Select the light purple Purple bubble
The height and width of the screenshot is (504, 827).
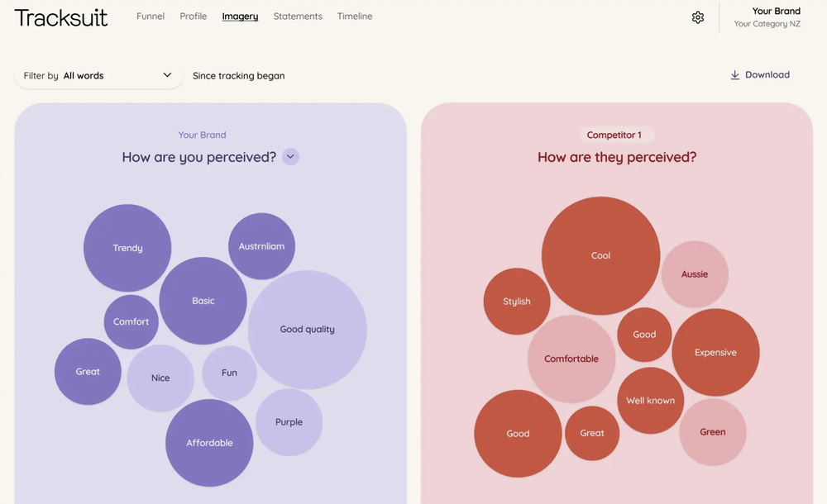289,422
